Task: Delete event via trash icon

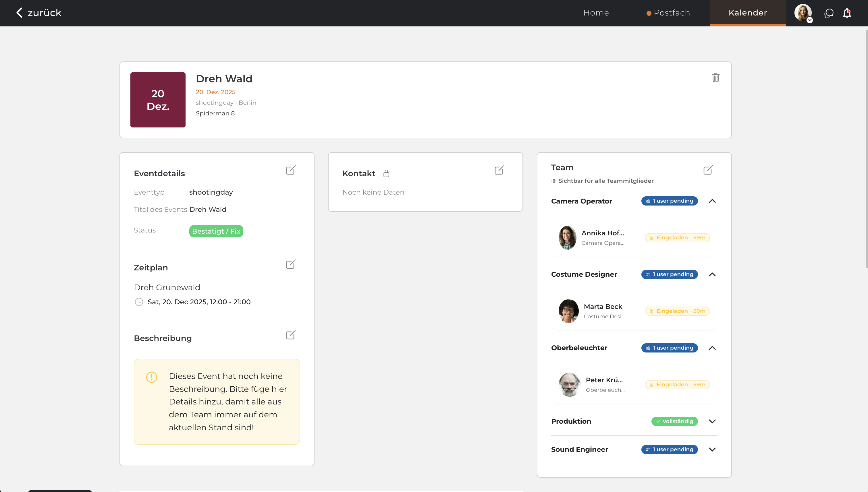Action: point(715,78)
